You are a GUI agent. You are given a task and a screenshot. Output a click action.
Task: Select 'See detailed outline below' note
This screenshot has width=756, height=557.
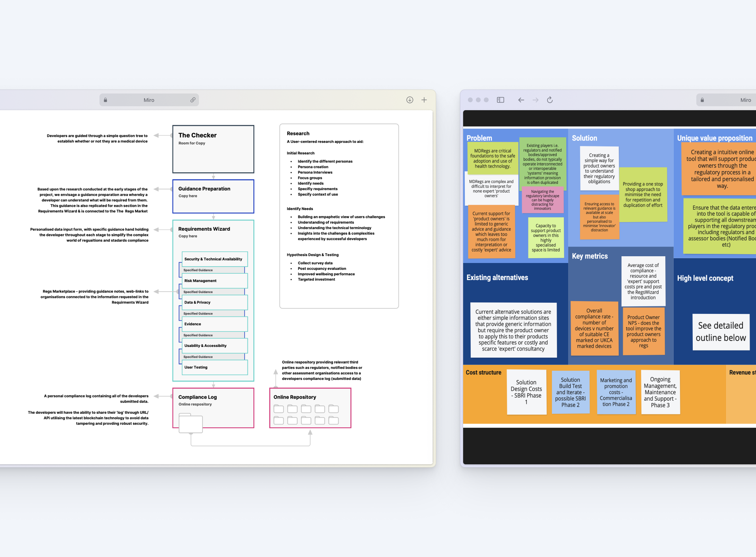tap(721, 332)
